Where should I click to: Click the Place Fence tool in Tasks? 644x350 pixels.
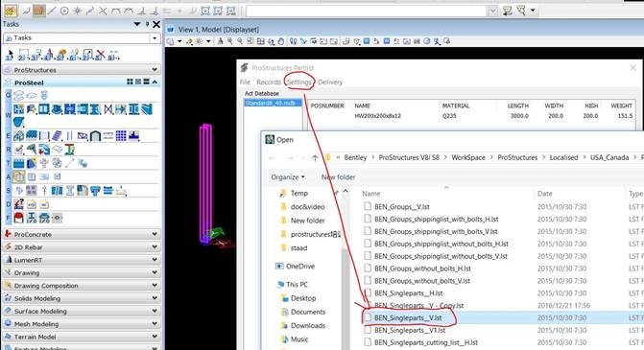pyautogui.click(x=23, y=54)
